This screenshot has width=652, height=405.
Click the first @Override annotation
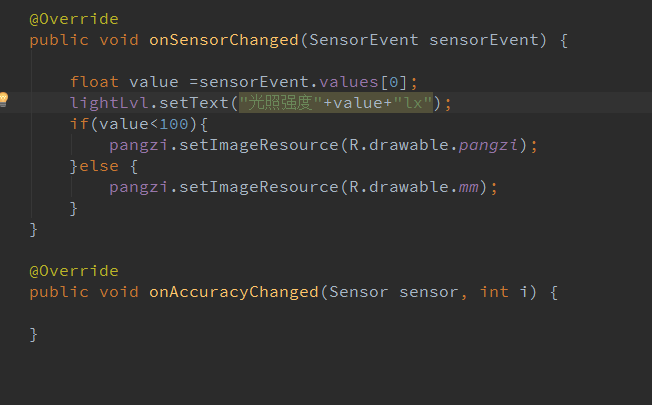[x=74, y=19]
